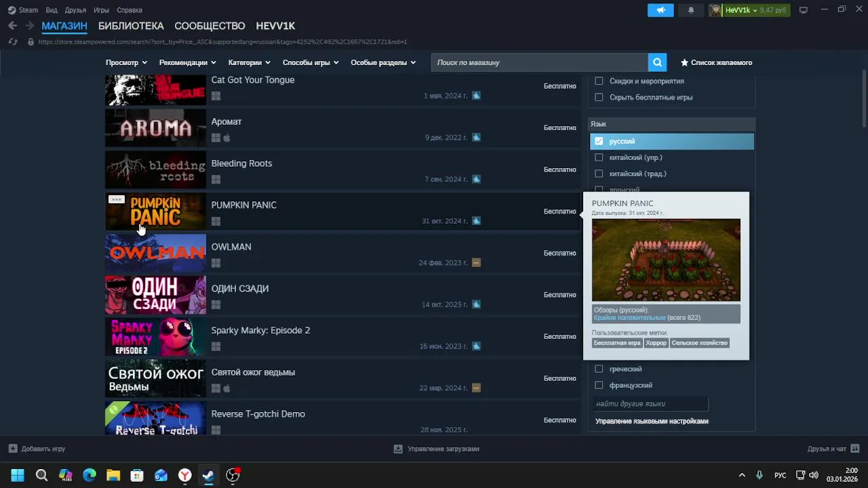Image resolution: width=868 pixels, height=488 pixels.
Task: Open the notifications bell
Action: pyautogui.click(x=691, y=10)
